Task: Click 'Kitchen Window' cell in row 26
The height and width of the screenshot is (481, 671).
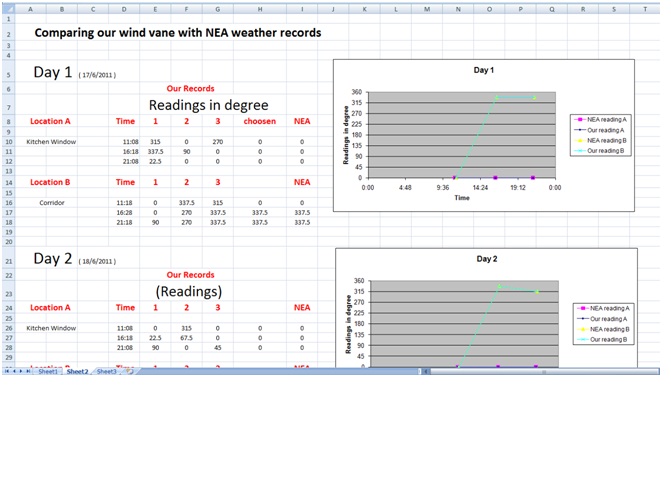Action: 51,328
